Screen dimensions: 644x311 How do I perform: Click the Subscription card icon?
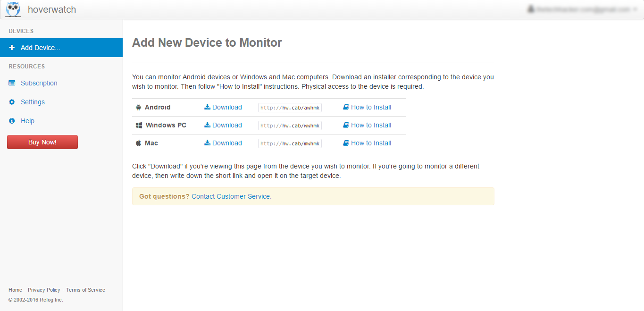point(12,83)
